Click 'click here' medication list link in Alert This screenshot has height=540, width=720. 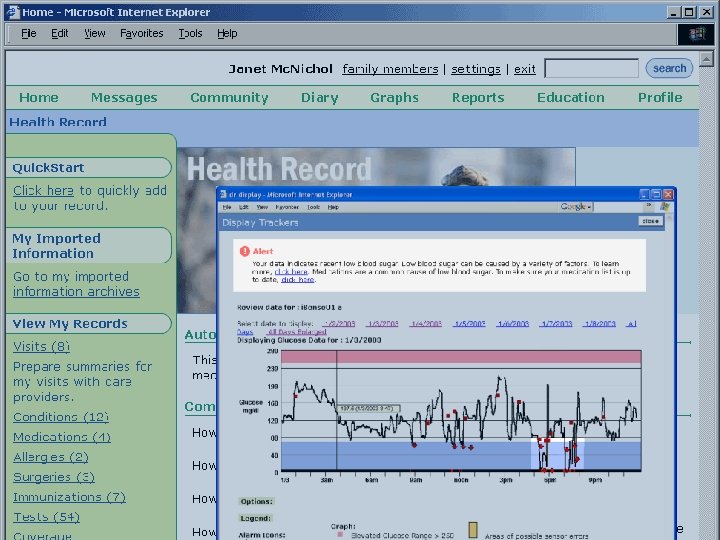click(298, 279)
